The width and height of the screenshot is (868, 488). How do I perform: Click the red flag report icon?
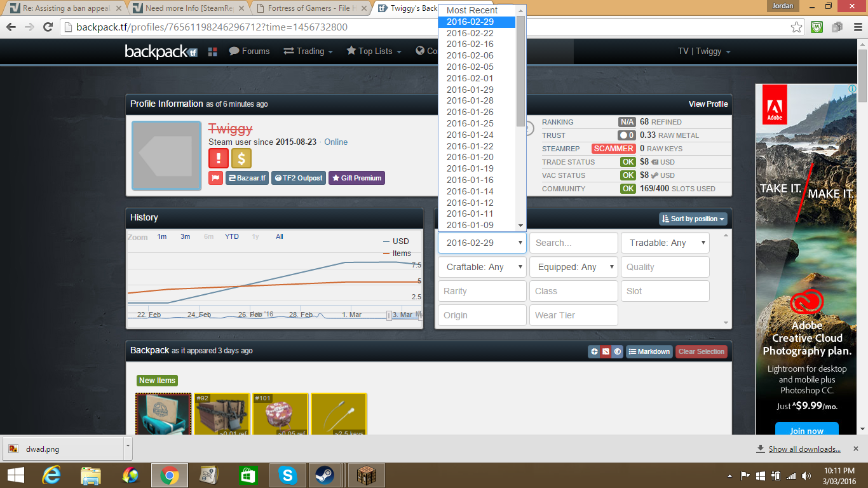[215, 178]
